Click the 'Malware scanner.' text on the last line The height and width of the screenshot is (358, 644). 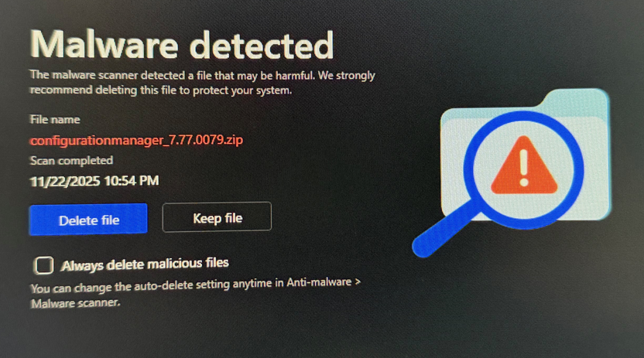pyautogui.click(x=76, y=303)
